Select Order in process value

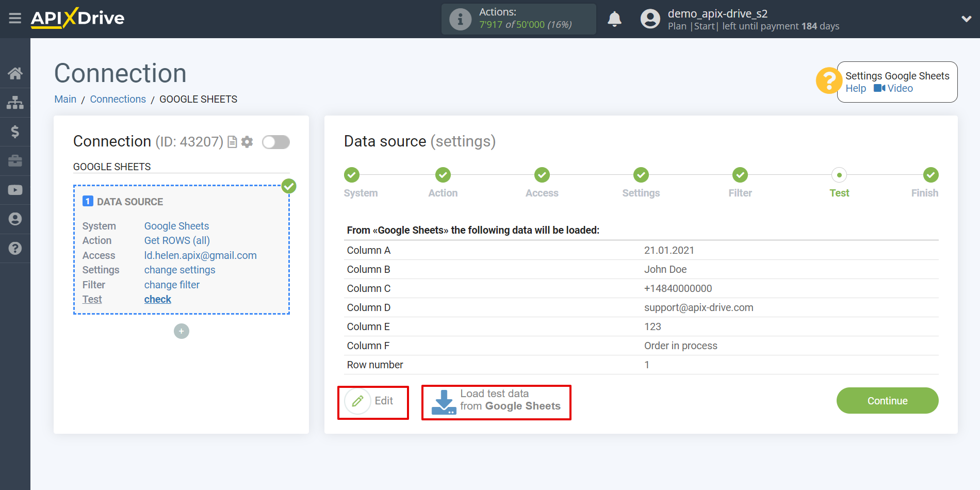click(x=680, y=346)
